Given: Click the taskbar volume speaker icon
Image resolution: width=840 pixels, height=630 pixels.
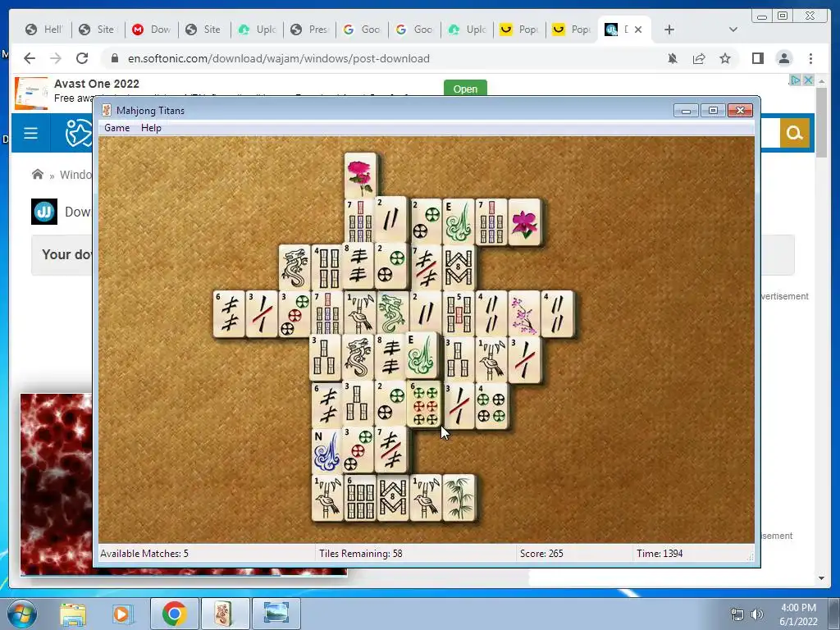Looking at the screenshot, I should tap(757, 614).
